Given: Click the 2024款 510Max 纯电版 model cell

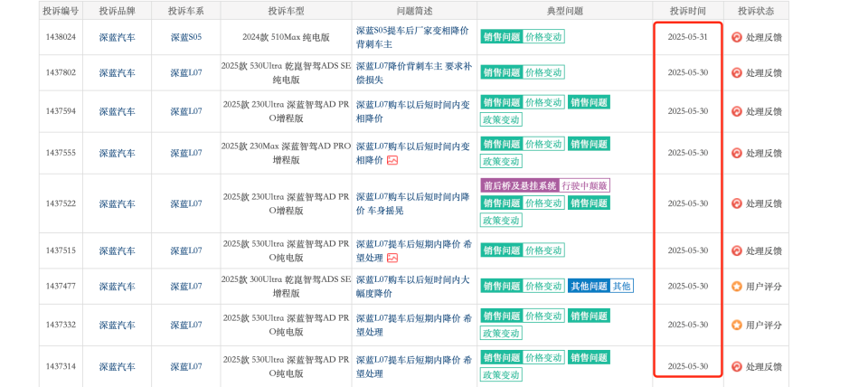Looking at the screenshot, I should 287,37.
